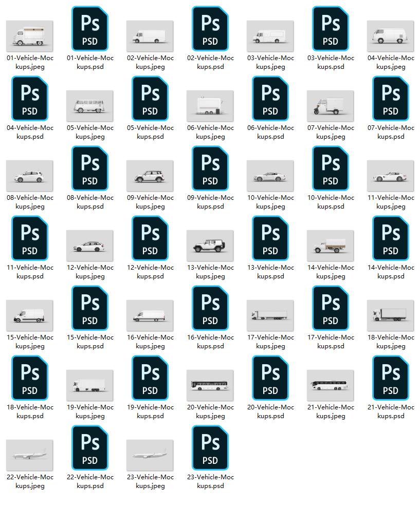The image size is (420, 507).
Task: Select the 15-Vehicle-Mockups.psd file icon
Action: [90, 308]
